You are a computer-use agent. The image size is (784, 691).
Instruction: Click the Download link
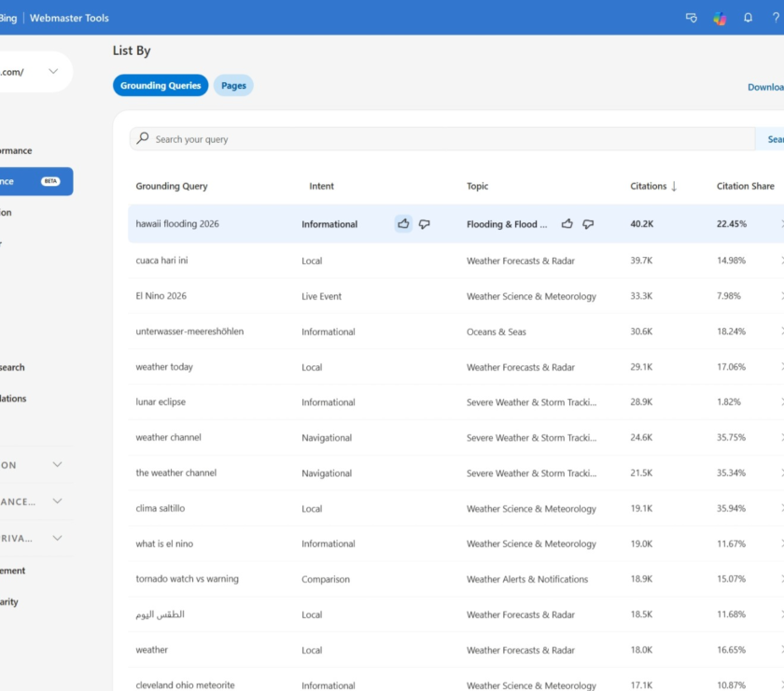click(x=765, y=87)
